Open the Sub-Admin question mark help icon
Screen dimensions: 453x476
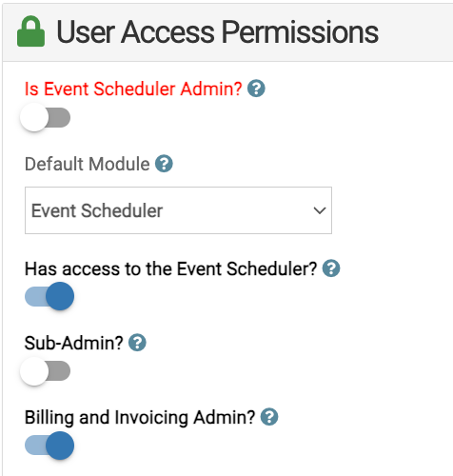pyautogui.click(x=137, y=343)
